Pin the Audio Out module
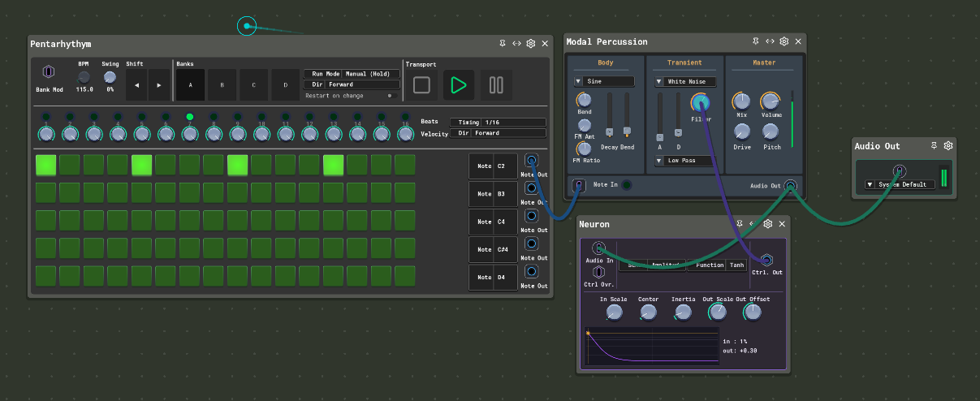The height and width of the screenshot is (401, 980). click(x=934, y=145)
